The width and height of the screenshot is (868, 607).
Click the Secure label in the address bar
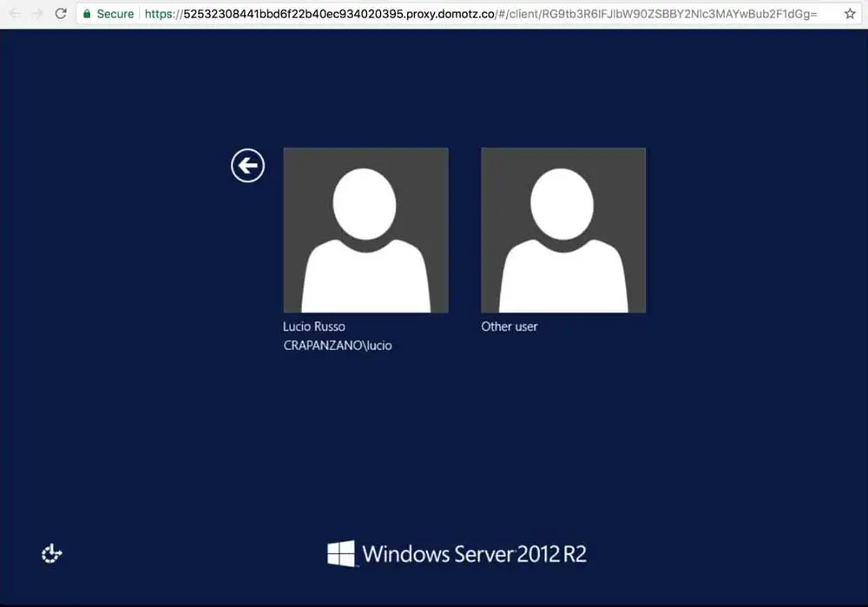click(114, 14)
